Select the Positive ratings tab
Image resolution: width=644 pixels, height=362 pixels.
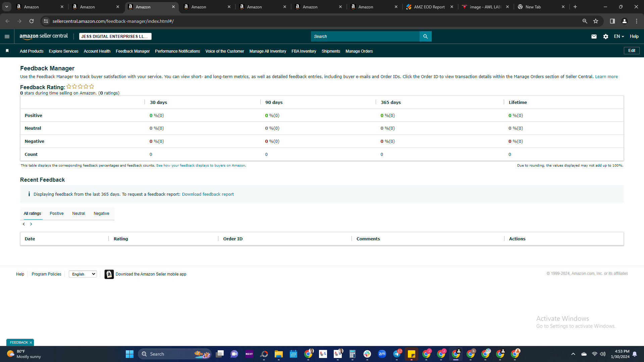point(57,214)
